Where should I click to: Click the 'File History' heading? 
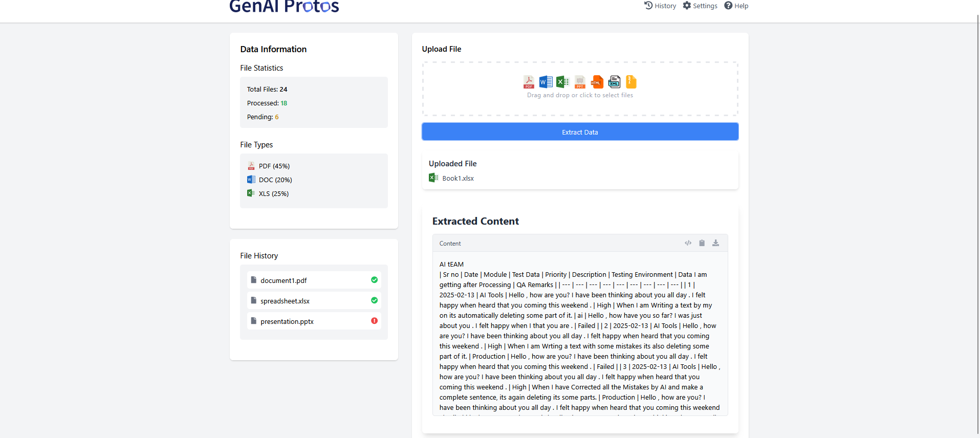pyautogui.click(x=259, y=256)
